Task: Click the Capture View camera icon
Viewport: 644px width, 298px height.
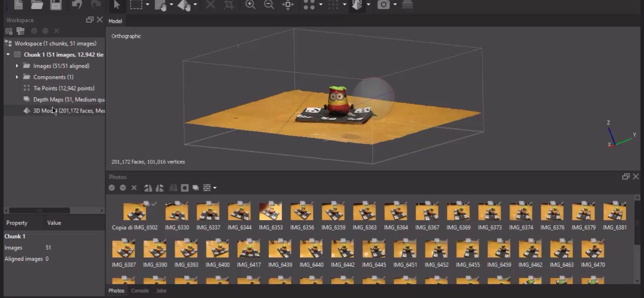Action: point(383,4)
